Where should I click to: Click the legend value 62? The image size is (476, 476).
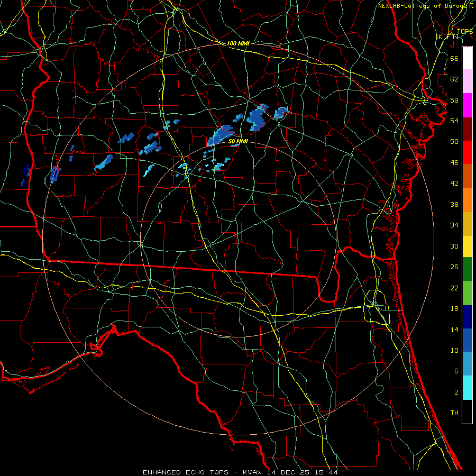coord(454,79)
